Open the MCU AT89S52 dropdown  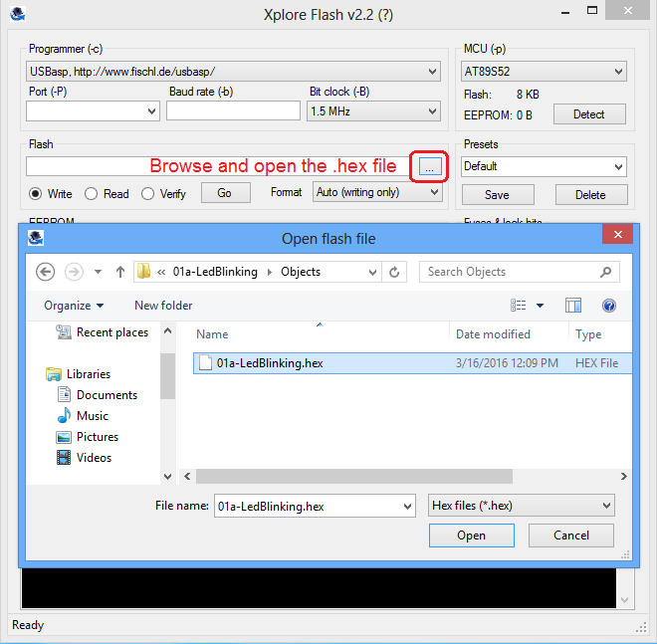point(543,72)
